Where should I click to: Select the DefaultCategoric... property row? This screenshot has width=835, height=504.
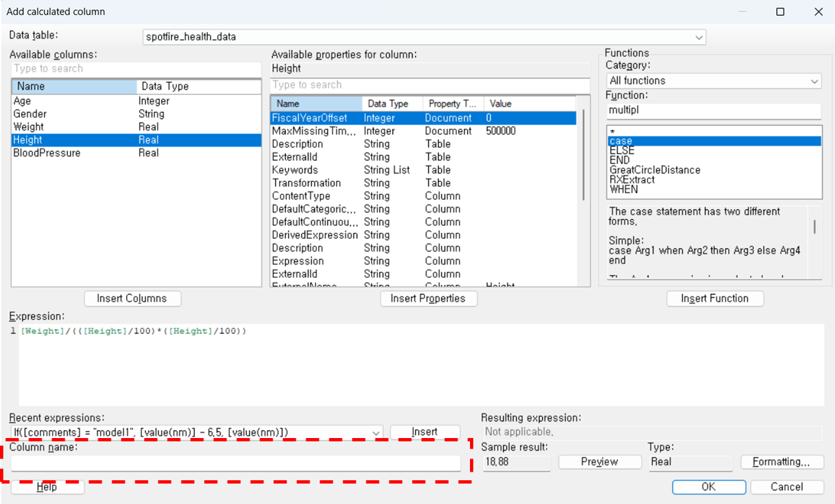click(x=423, y=209)
